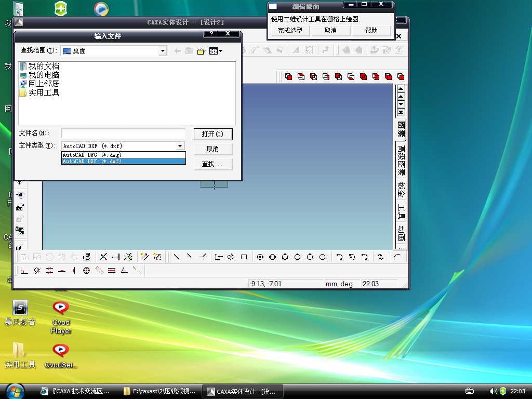The width and height of the screenshot is (532, 399).
Task: Select 实用工具 folder in file list
Action: click(x=39, y=92)
